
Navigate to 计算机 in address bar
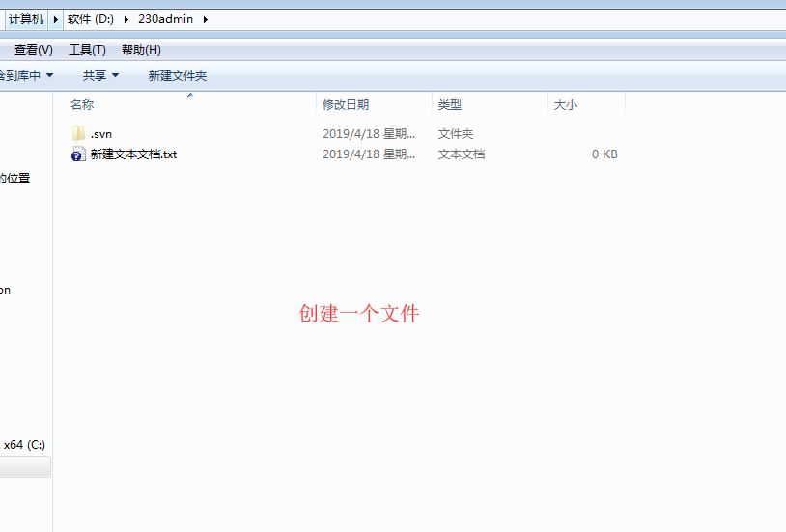pyautogui.click(x=26, y=19)
